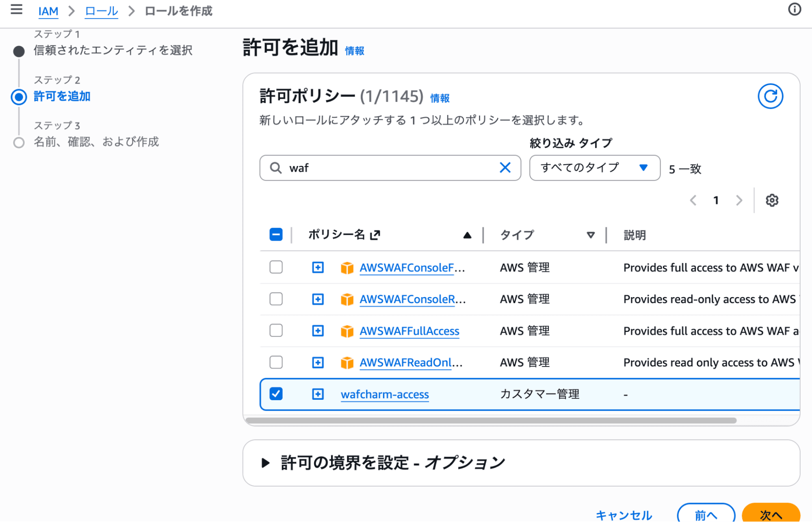The image size is (812, 522).
Task: Open table preferences gear icon
Action: [771, 200]
